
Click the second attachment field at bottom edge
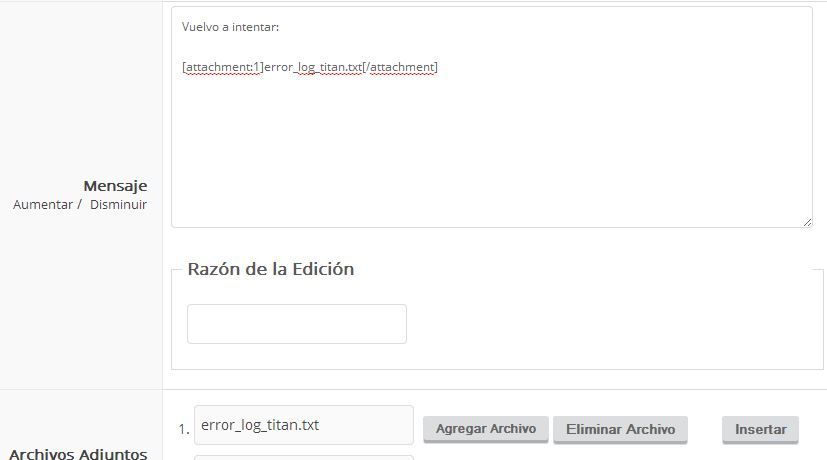point(304,457)
